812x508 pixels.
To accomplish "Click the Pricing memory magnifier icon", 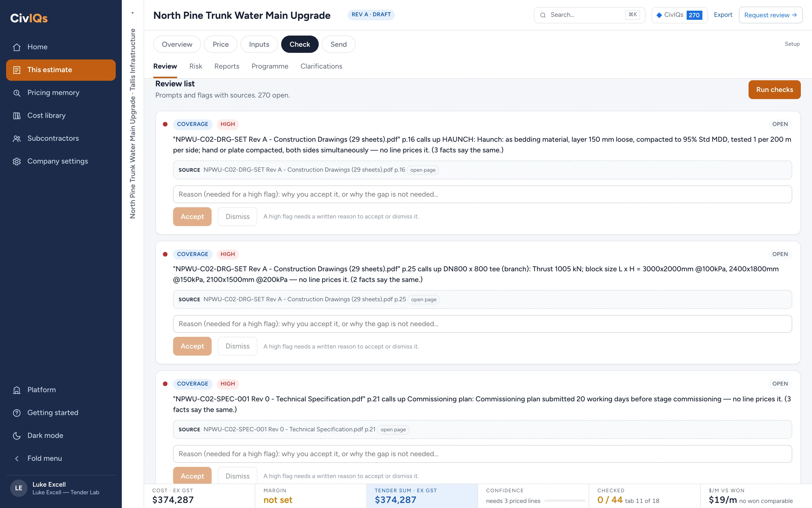I will 17,93.
